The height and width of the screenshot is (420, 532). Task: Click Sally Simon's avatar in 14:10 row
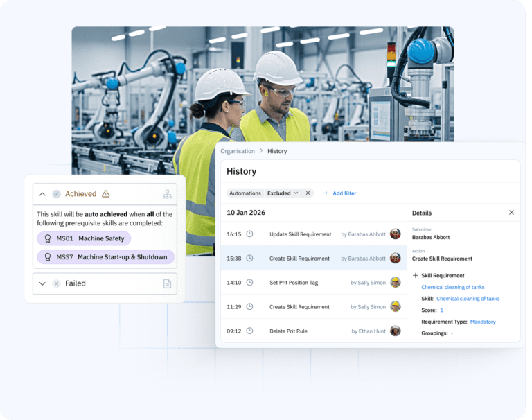(395, 283)
